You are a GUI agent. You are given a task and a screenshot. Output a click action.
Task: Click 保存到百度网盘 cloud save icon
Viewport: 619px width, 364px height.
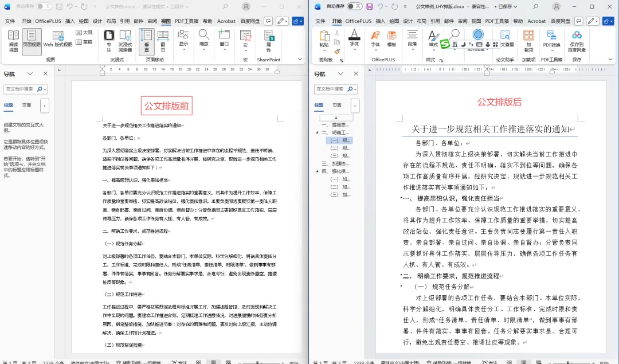point(577,41)
